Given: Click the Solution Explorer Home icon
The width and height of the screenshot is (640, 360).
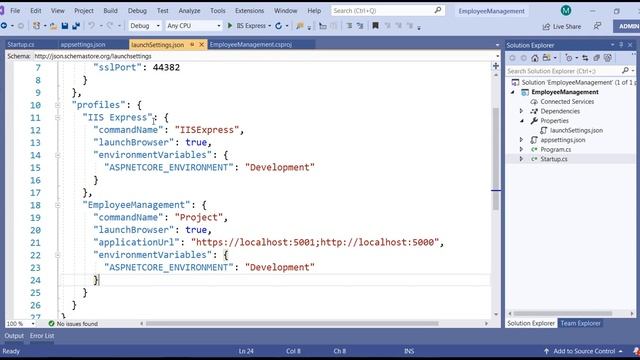Looking at the screenshot, I should (535, 58).
